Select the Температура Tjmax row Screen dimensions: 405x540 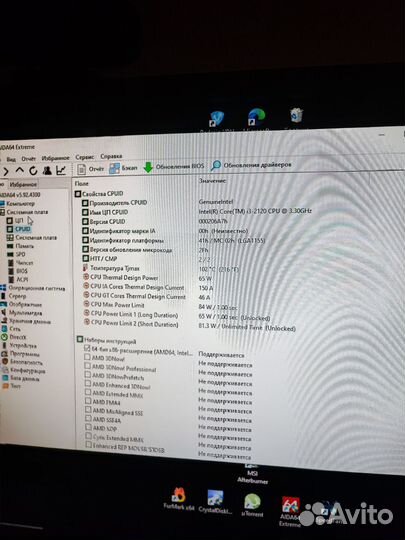[161, 268]
